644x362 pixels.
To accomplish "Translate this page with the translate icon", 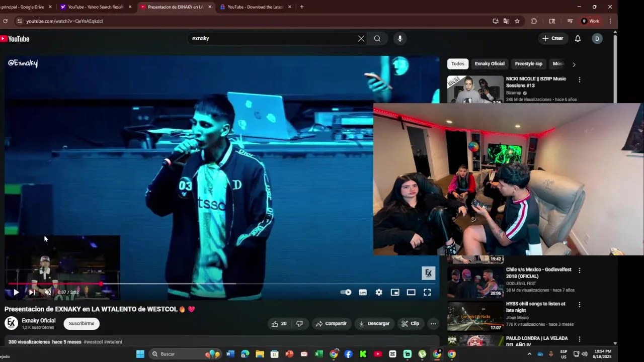I will pos(506,21).
